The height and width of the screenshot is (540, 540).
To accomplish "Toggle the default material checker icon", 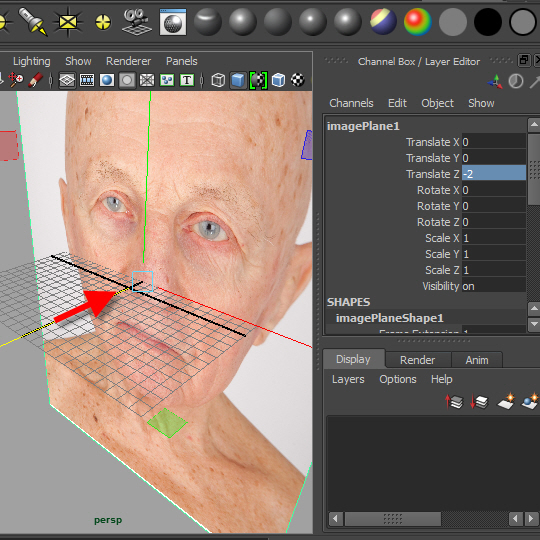I will [x=258, y=81].
